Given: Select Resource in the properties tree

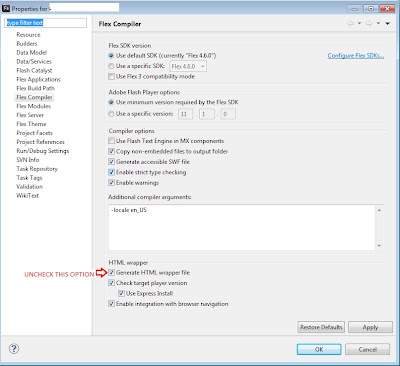Looking at the screenshot, I should pos(28,35).
